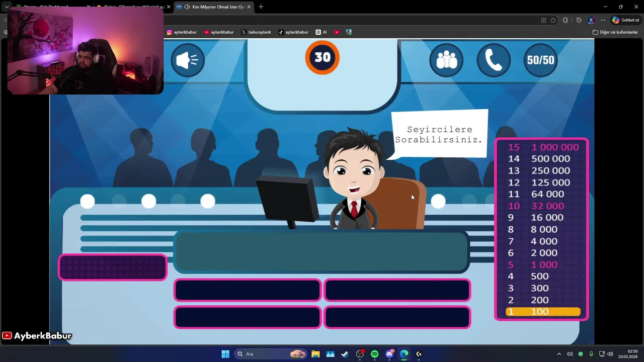Image resolution: width=644 pixels, height=362 pixels.
Task: Click the empty question text panel
Action: [x=321, y=252]
